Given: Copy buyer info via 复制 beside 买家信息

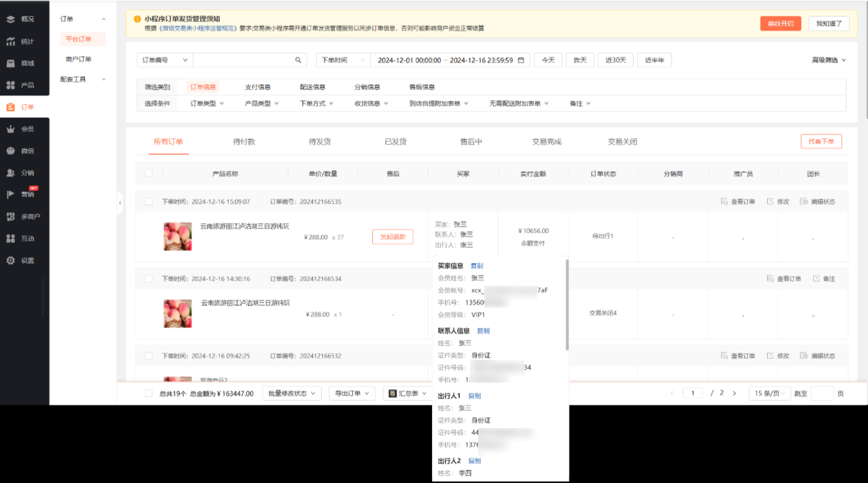Looking at the screenshot, I should (477, 266).
